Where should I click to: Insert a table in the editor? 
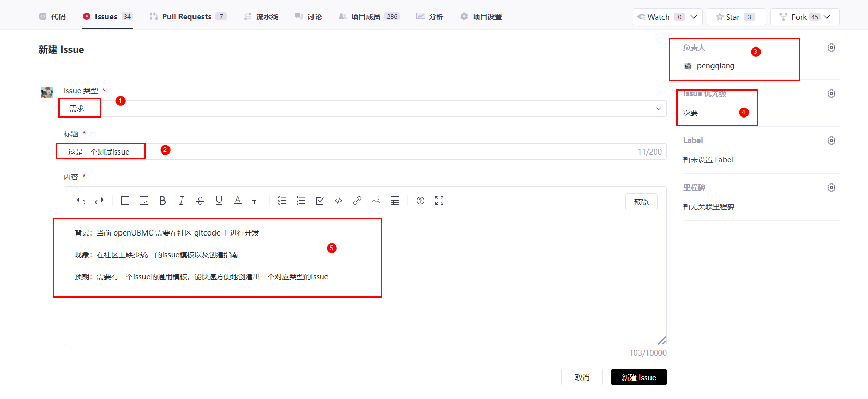pyautogui.click(x=395, y=201)
